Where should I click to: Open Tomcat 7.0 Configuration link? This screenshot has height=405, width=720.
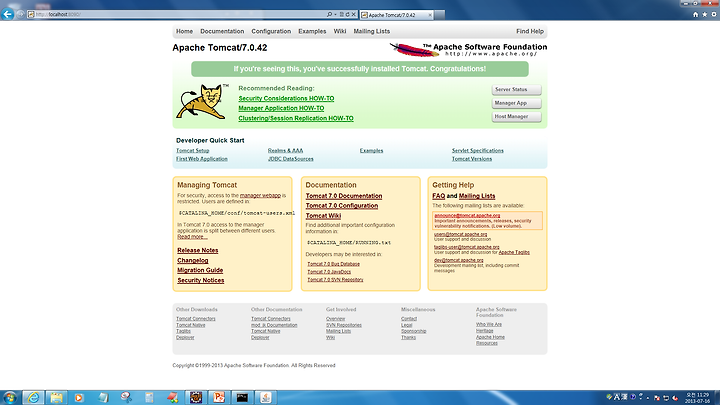tap(342, 206)
